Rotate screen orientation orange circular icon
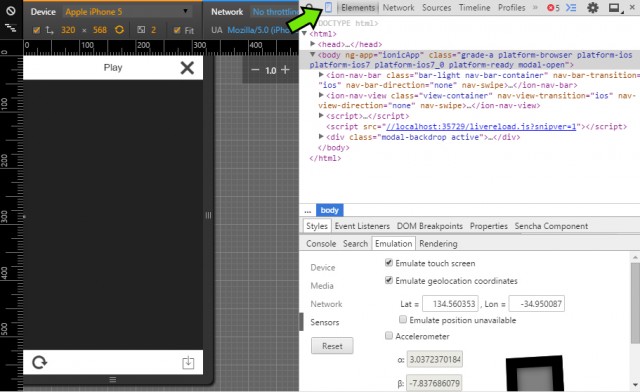 point(119,30)
